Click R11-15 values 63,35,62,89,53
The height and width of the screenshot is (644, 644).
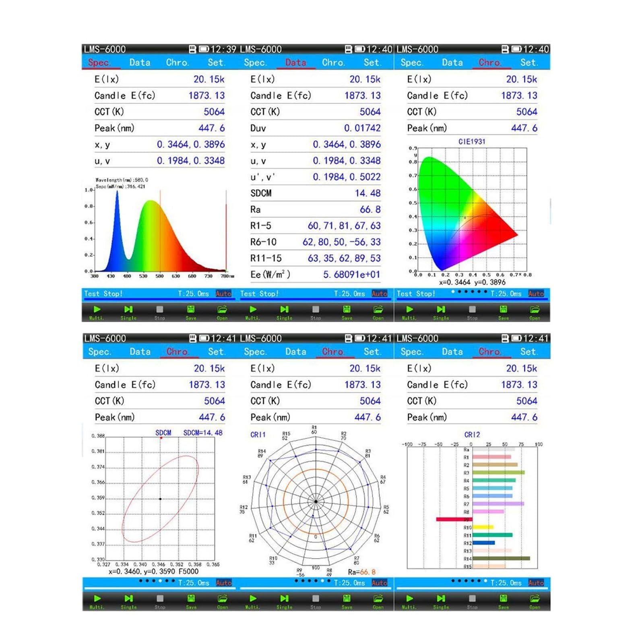pos(344,258)
